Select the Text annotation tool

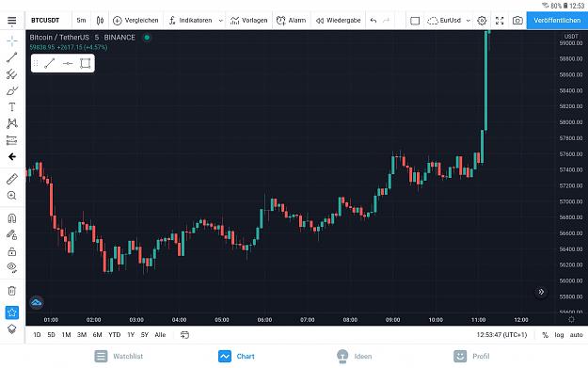(12, 107)
